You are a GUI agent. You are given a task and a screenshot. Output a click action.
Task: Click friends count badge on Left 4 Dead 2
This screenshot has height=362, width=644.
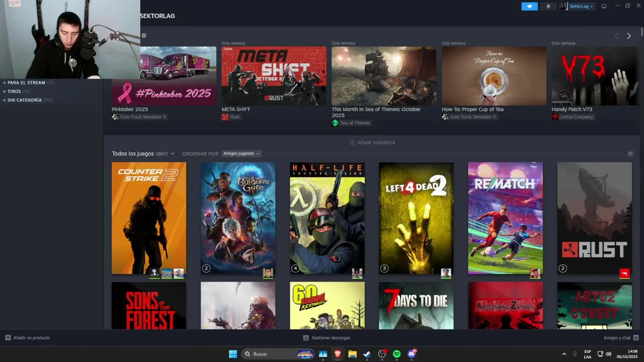coord(384,268)
